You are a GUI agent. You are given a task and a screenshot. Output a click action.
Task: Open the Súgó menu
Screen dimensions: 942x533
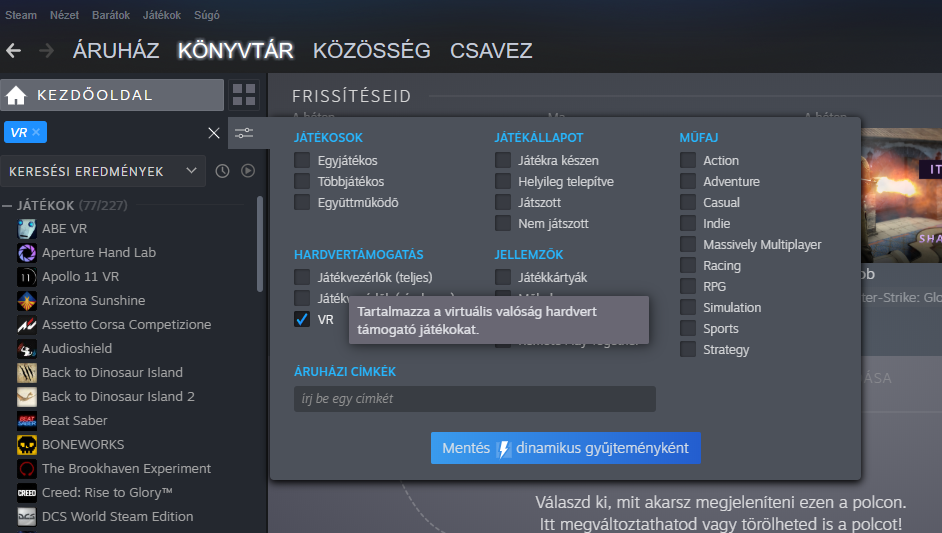coord(207,15)
